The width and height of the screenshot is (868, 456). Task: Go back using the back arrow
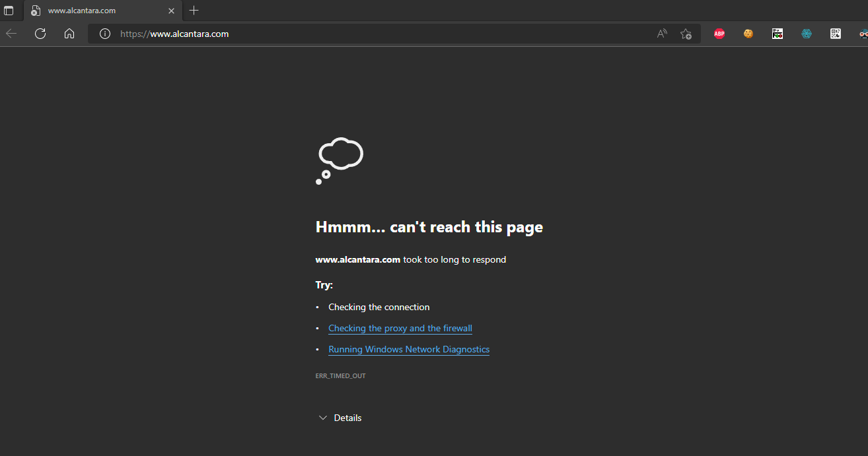pyautogui.click(x=11, y=34)
